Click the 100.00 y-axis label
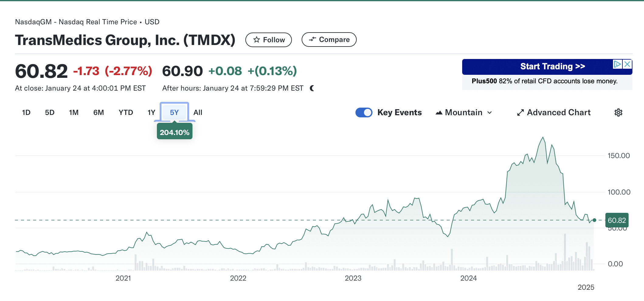This screenshot has height=301, width=644. pos(619,192)
